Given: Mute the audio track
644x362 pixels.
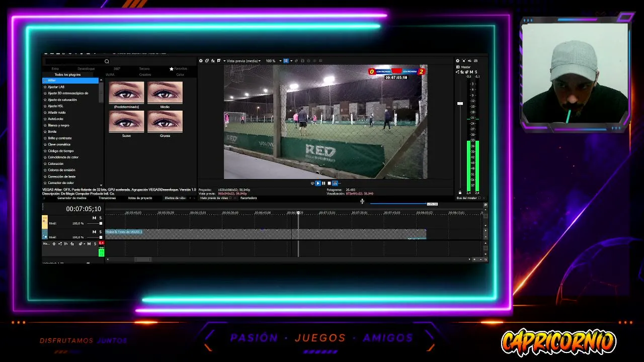Looking at the screenshot, I should click(x=89, y=244).
